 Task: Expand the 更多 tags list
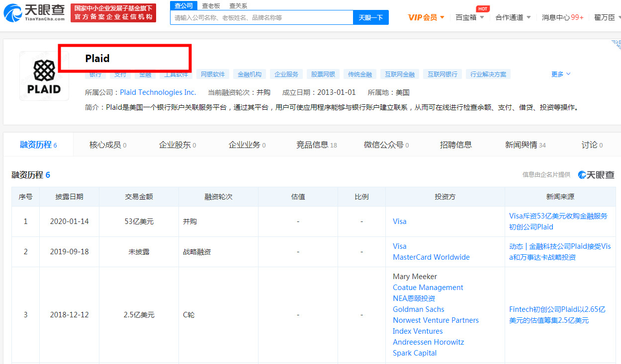pyautogui.click(x=561, y=74)
